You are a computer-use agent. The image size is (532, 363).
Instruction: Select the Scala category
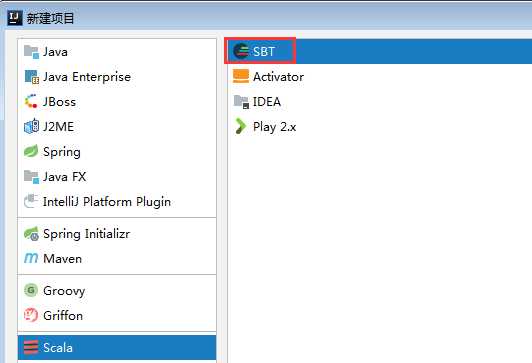click(x=117, y=347)
